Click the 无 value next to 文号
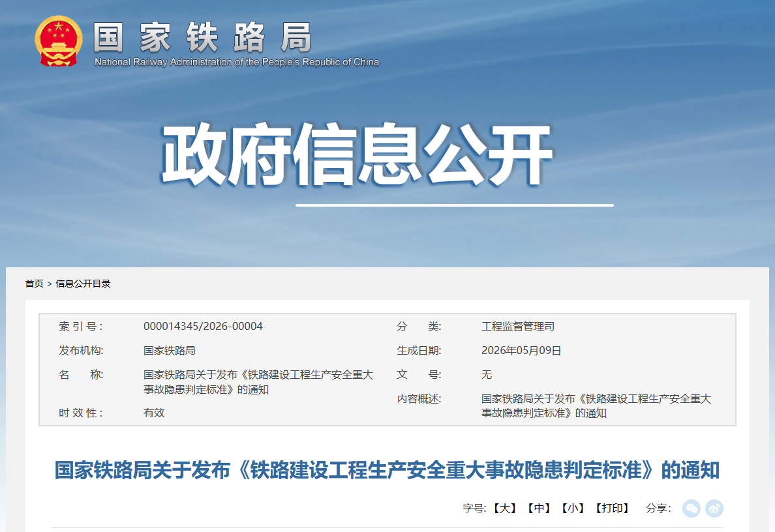This screenshot has height=532, width=775. pos(487,374)
